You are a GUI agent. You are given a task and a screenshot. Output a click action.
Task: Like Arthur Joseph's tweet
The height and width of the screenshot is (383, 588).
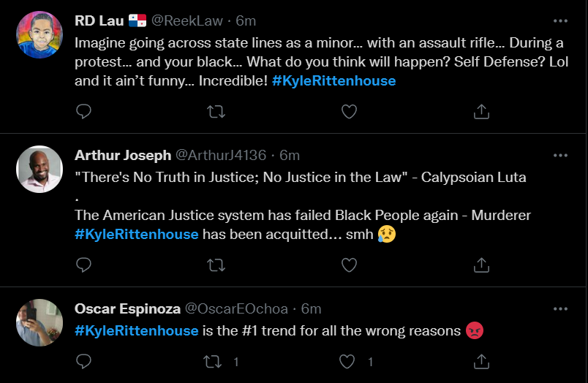pyautogui.click(x=349, y=265)
